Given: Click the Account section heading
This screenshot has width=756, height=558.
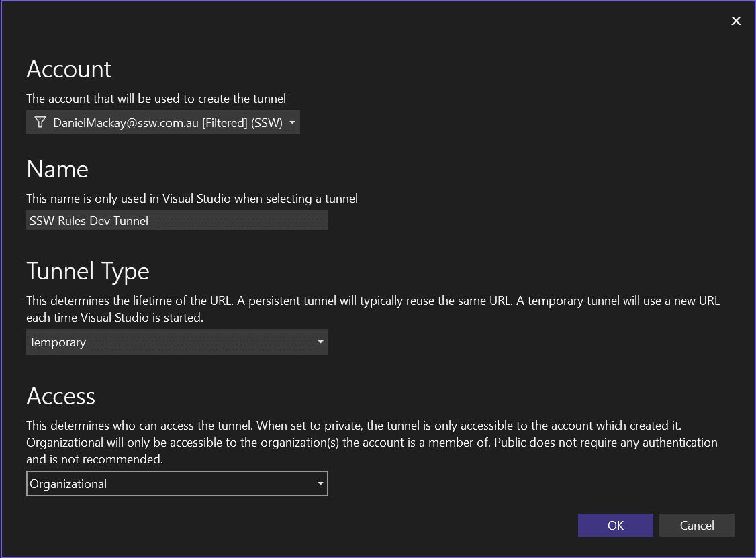Looking at the screenshot, I should click(69, 69).
